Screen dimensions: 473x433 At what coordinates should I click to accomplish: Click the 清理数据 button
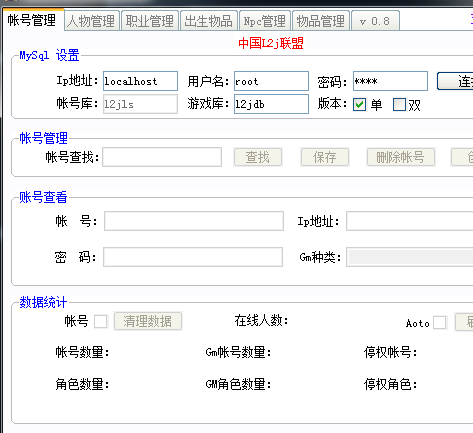pos(148,321)
